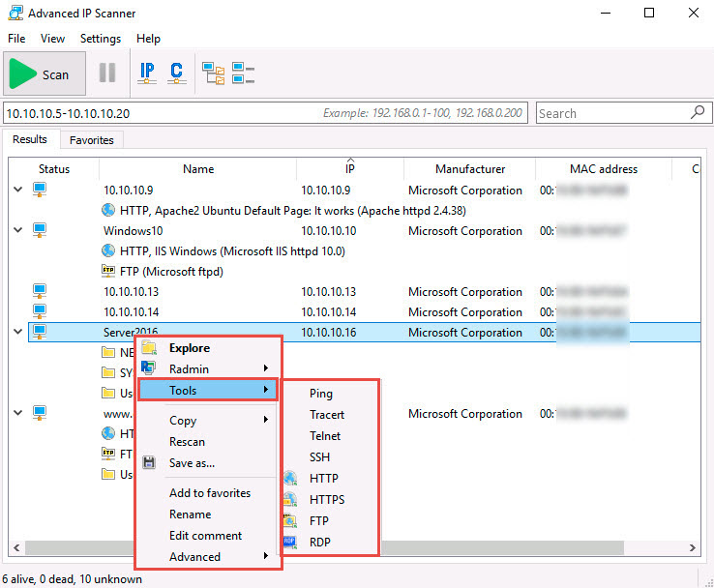The height and width of the screenshot is (588, 714).
Task: Click the class C subnet icon
Action: click(x=177, y=73)
